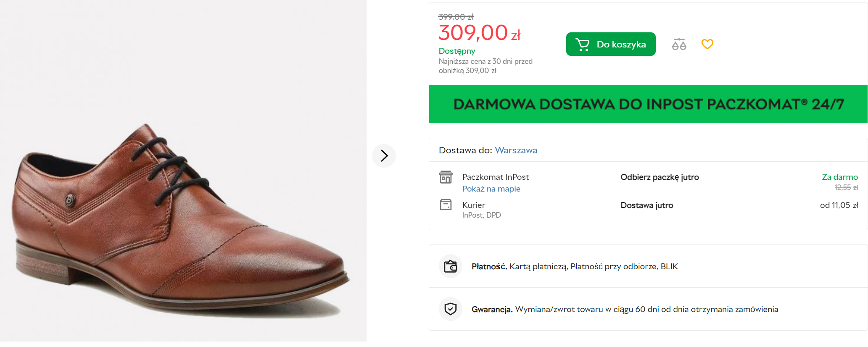Image resolution: width=868 pixels, height=347 pixels.
Task: Click the compare products scales icon
Action: (679, 44)
